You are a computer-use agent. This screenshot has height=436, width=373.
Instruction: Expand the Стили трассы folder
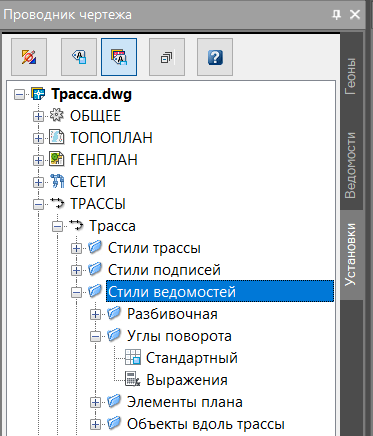(x=76, y=248)
